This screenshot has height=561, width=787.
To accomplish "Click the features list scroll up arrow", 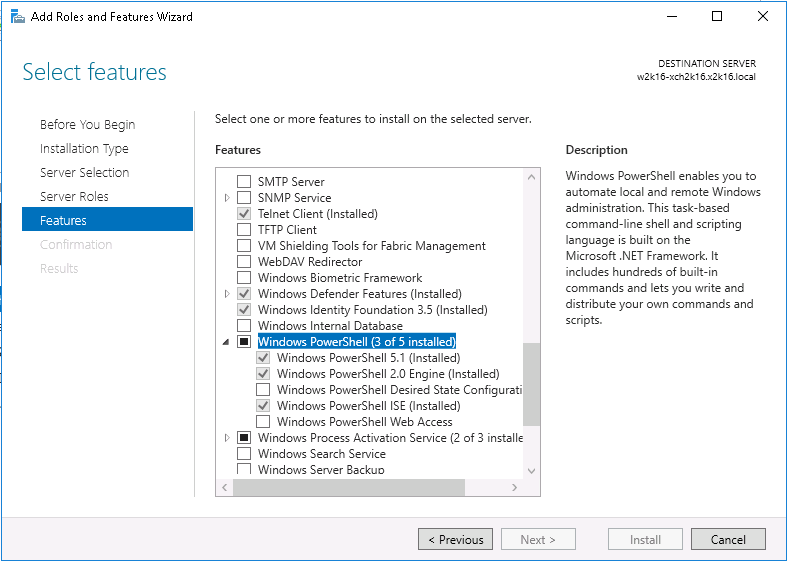I will 532,177.
